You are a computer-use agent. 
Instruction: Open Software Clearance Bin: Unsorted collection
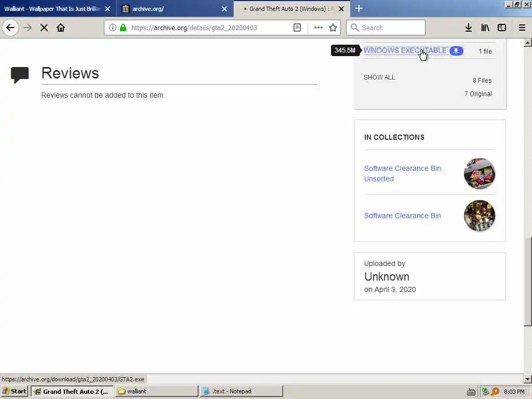coord(403,174)
